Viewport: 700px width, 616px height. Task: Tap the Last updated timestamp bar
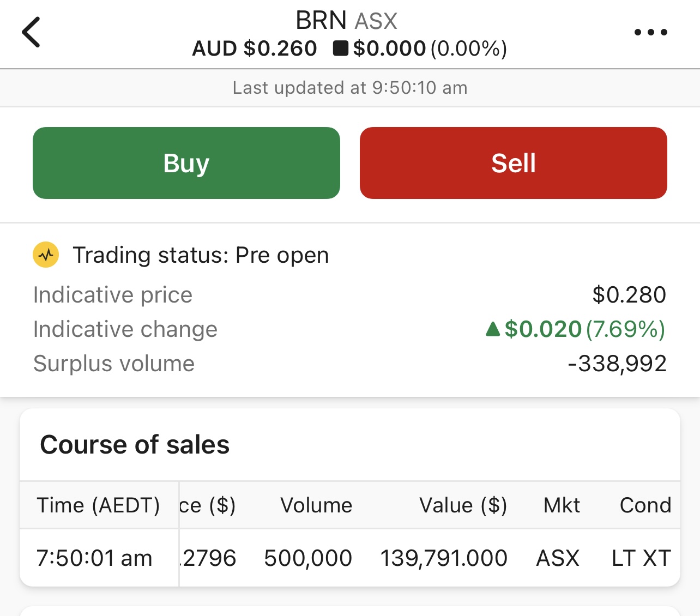pos(350,88)
